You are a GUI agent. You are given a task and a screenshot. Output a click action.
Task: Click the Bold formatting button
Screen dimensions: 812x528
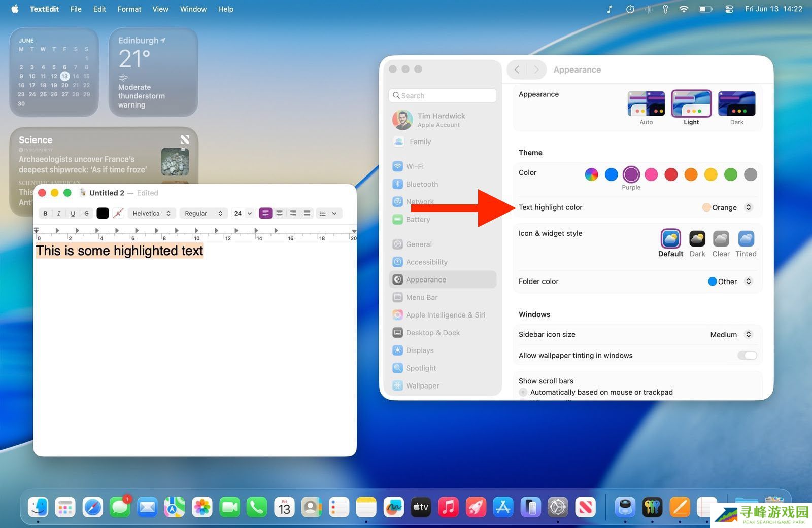click(x=45, y=214)
